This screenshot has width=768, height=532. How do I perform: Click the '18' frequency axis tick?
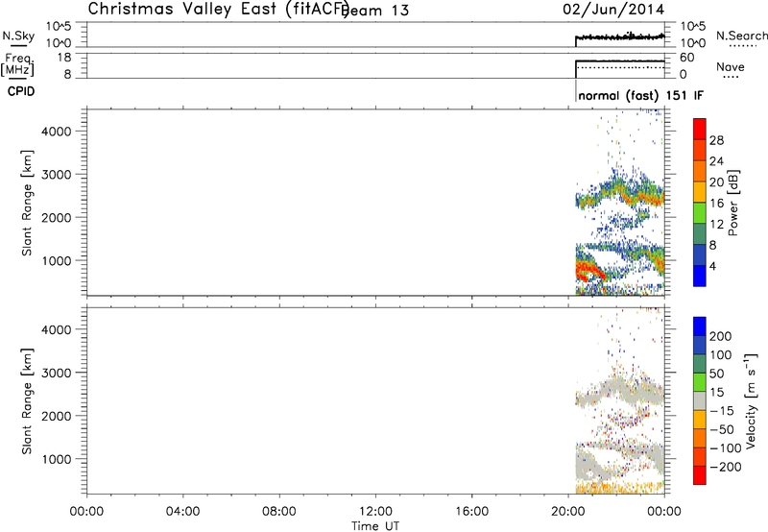(63, 58)
